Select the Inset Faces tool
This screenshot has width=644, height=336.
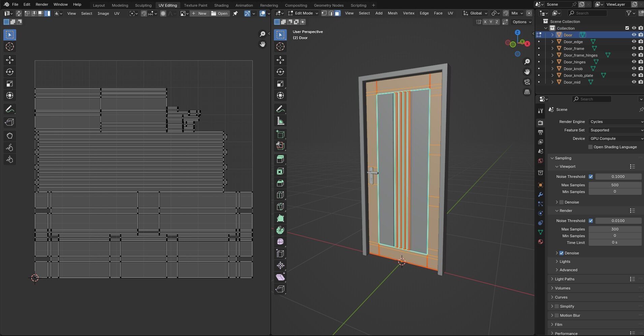pos(280,171)
